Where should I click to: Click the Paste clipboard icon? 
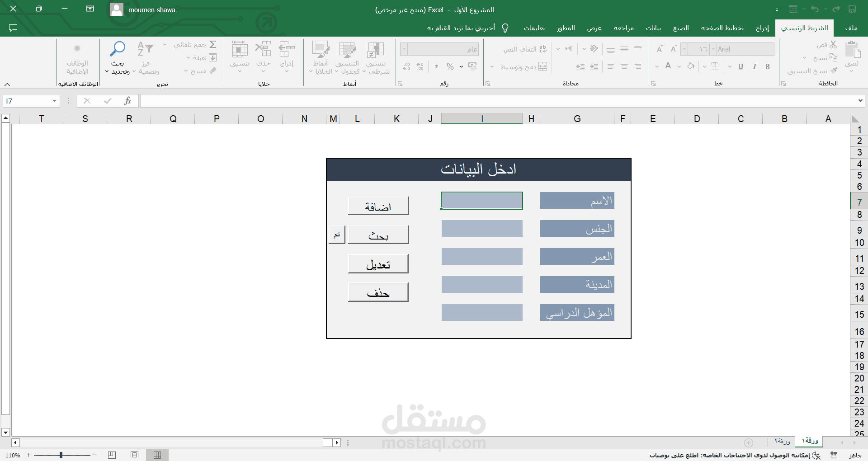point(852,50)
